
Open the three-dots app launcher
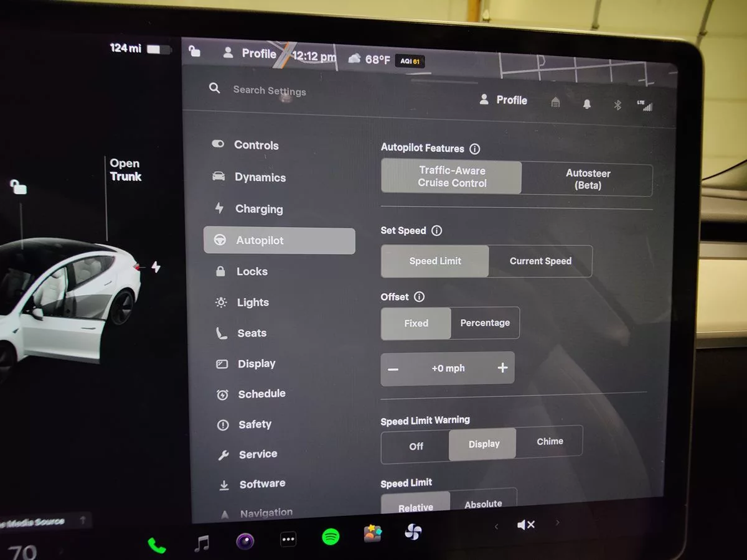(x=288, y=539)
